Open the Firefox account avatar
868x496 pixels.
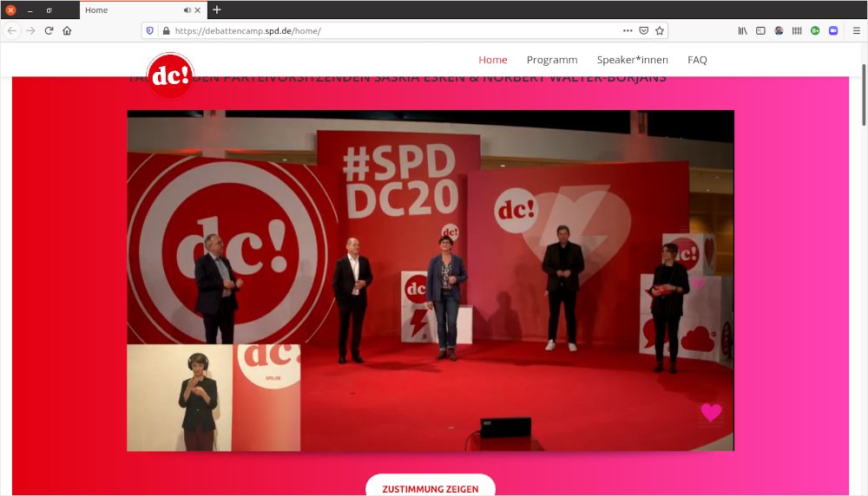779,31
